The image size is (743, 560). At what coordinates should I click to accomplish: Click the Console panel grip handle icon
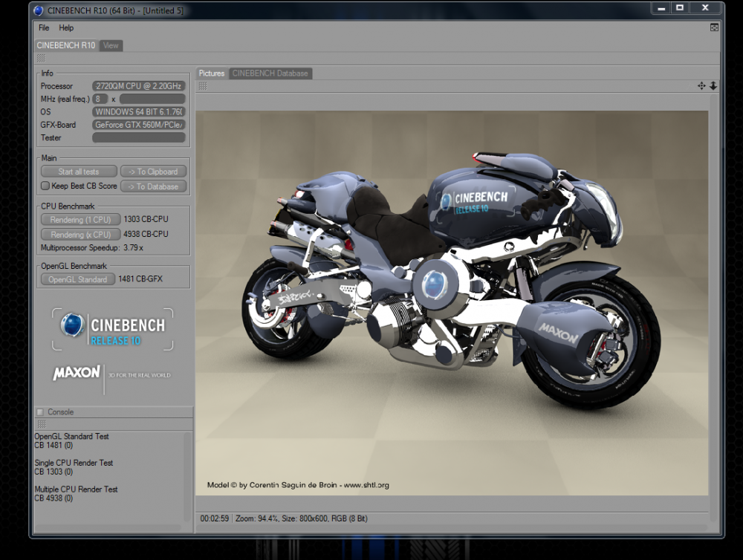[x=41, y=423]
